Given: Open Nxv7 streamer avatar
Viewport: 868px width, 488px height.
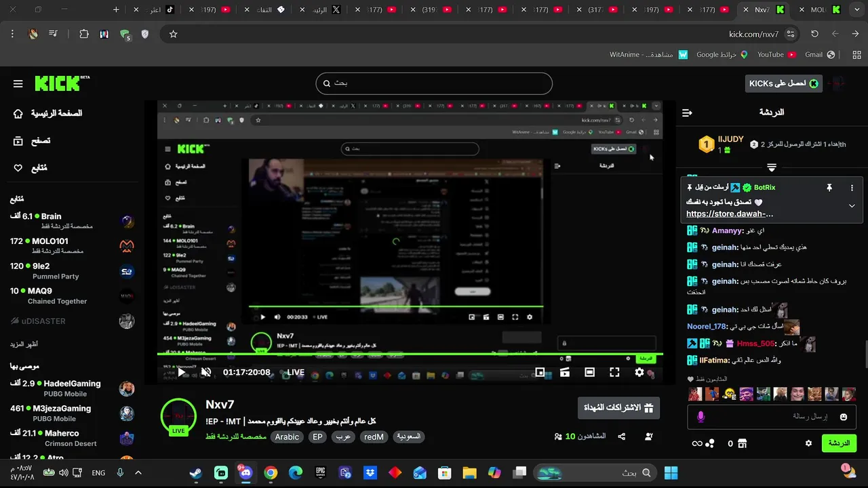Looking at the screenshot, I should pos(178,416).
